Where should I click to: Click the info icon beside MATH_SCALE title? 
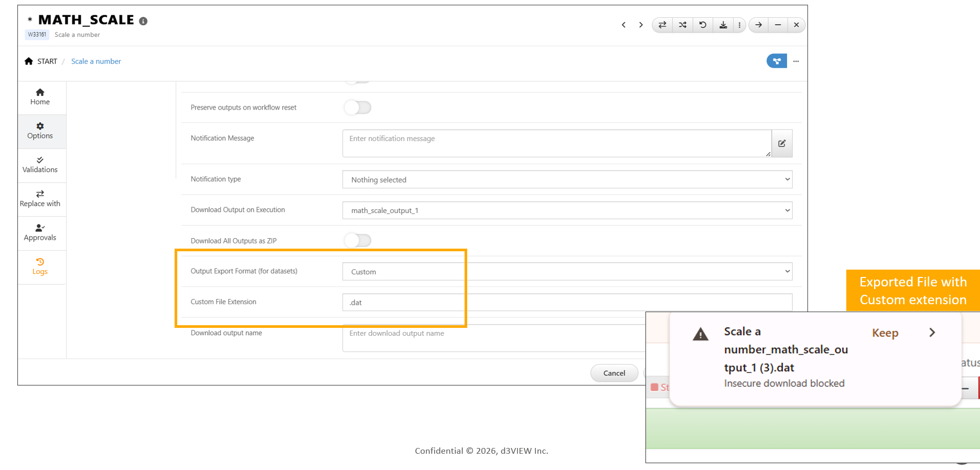tap(143, 21)
